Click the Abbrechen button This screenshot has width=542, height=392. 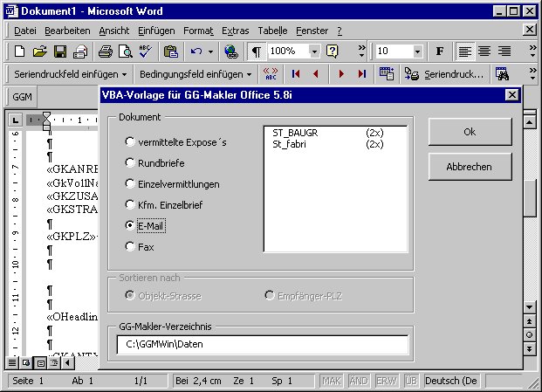coord(470,167)
